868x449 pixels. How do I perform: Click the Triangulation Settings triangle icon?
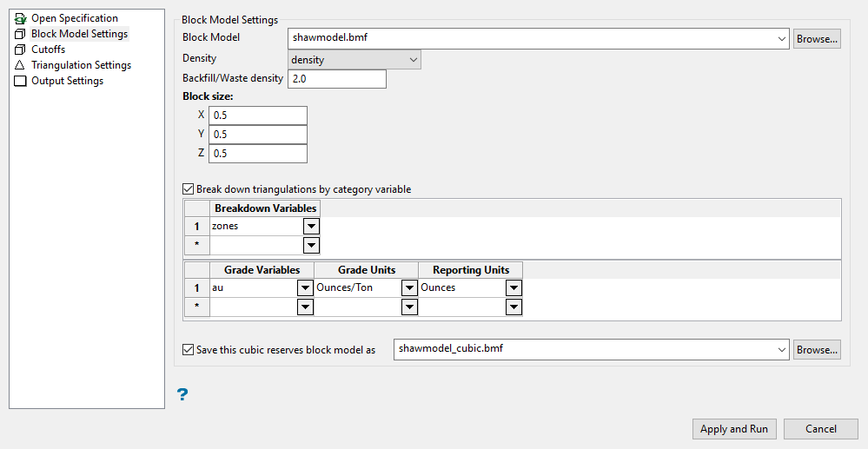coord(21,65)
